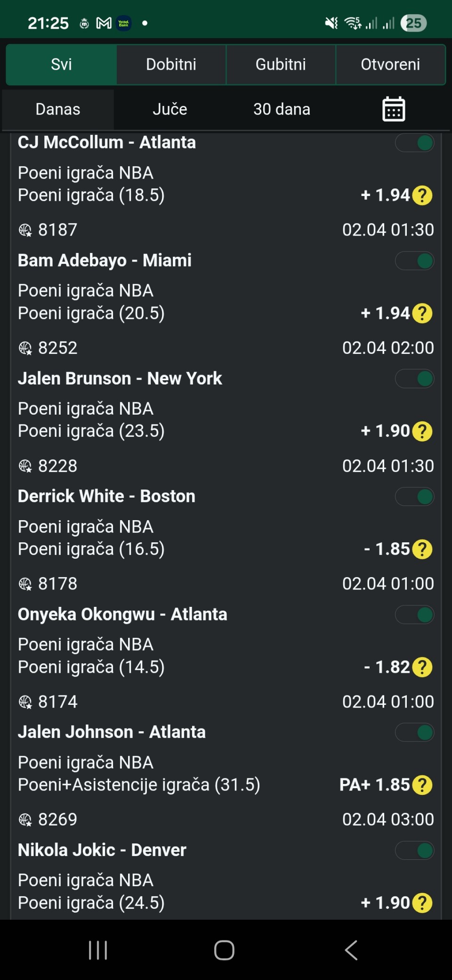Disable the Jalen Brunson - New York switch
Screen dimensions: 452x980
415,378
